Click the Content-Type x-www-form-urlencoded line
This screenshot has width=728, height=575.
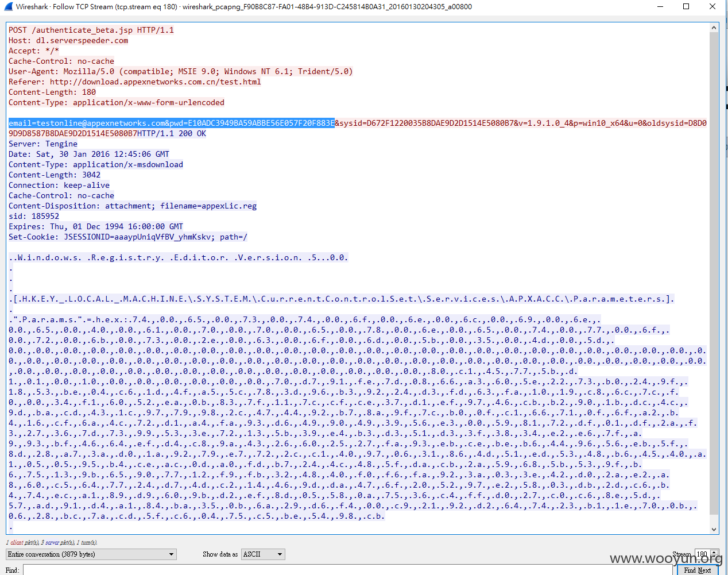[x=117, y=102]
